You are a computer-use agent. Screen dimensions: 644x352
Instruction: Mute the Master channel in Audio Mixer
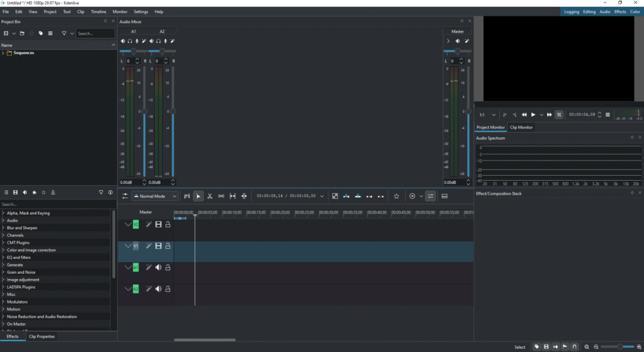(458, 42)
